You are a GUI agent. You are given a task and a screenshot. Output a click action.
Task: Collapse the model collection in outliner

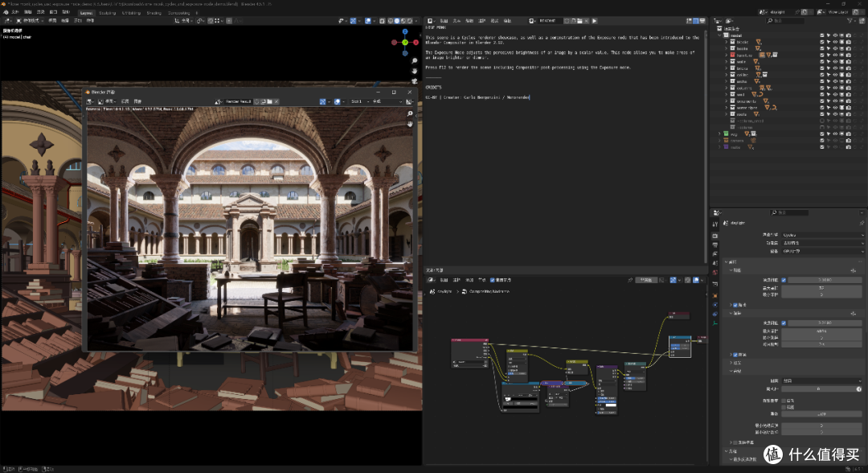click(x=719, y=35)
